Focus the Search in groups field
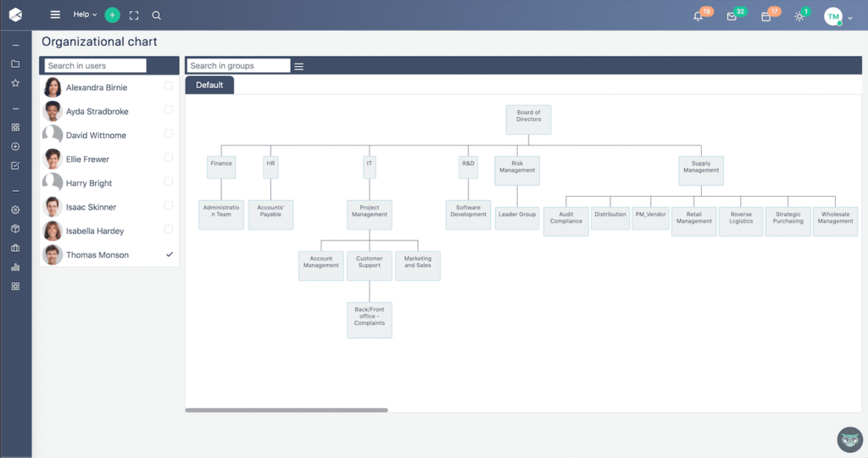 coord(238,65)
